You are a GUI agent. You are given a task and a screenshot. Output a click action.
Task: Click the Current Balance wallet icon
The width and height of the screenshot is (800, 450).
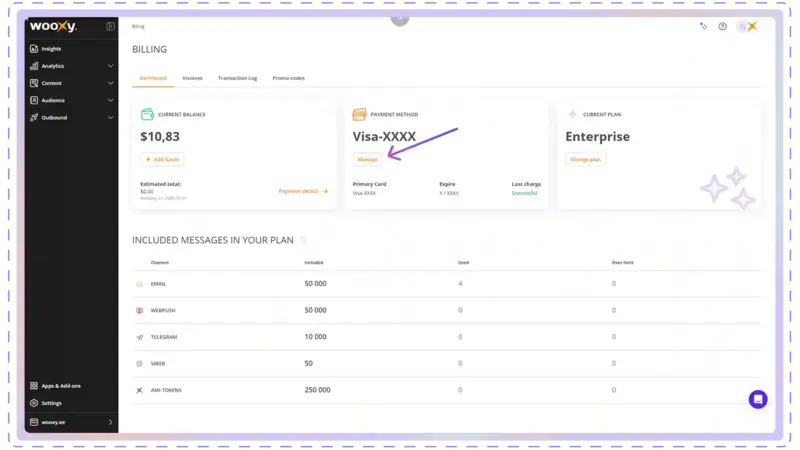pyautogui.click(x=147, y=114)
